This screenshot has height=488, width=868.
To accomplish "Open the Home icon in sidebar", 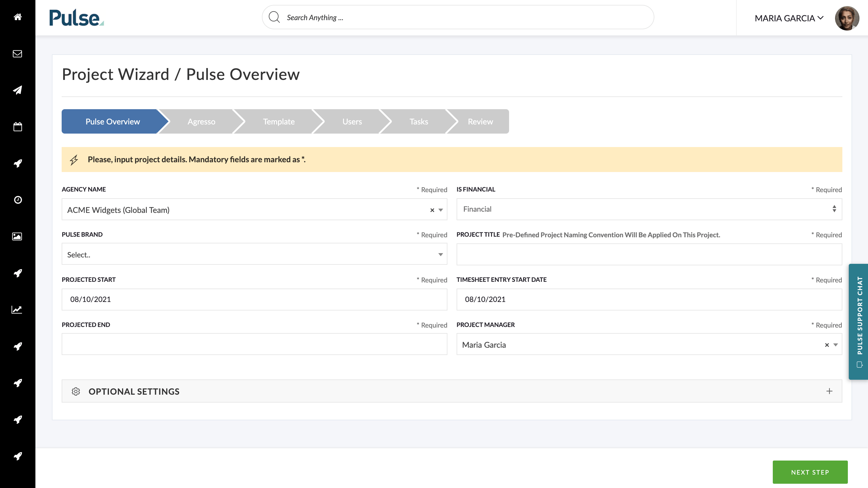I will click(17, 17).
